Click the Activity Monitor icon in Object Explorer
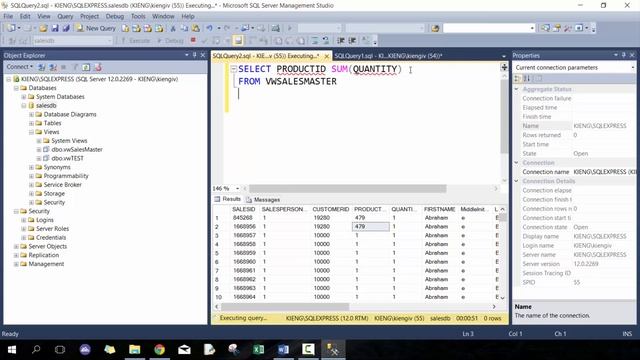 pyautogui.click(x=98, y=67)
